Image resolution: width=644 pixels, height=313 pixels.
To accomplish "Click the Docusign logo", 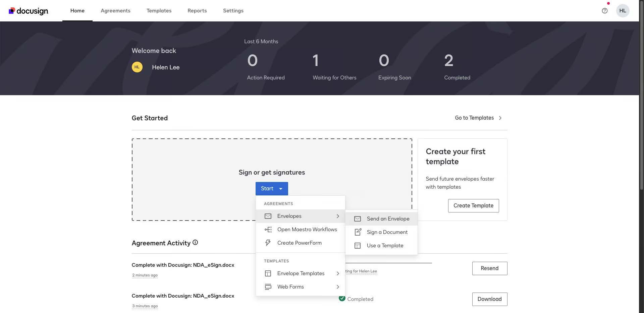I will [x=29, y=11].
